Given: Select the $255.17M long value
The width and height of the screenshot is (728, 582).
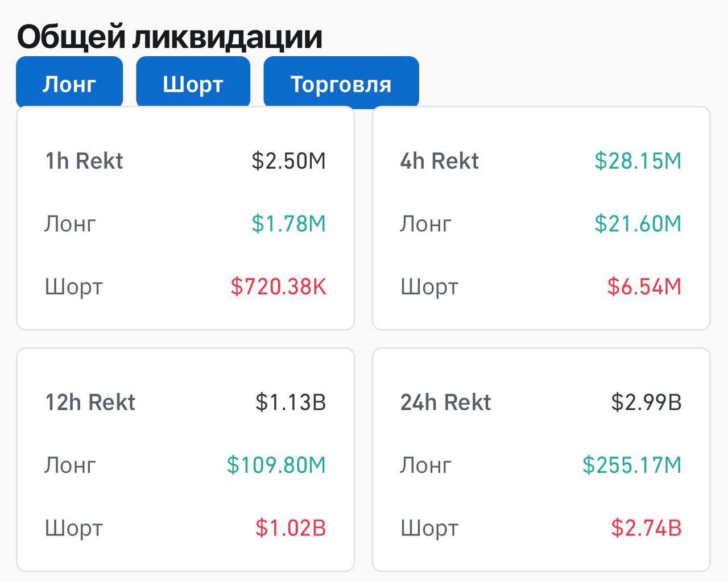Looking at the screenshot, I should (632, 465).
